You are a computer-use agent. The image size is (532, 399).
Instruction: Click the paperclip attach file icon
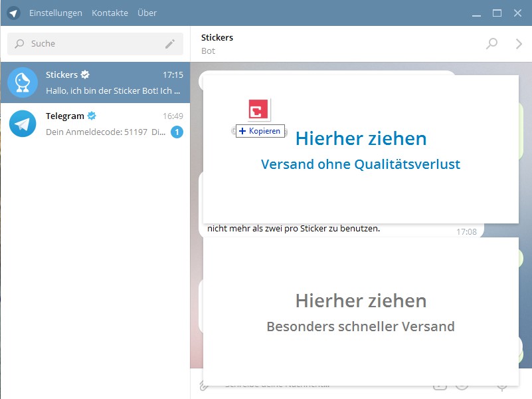205,385
